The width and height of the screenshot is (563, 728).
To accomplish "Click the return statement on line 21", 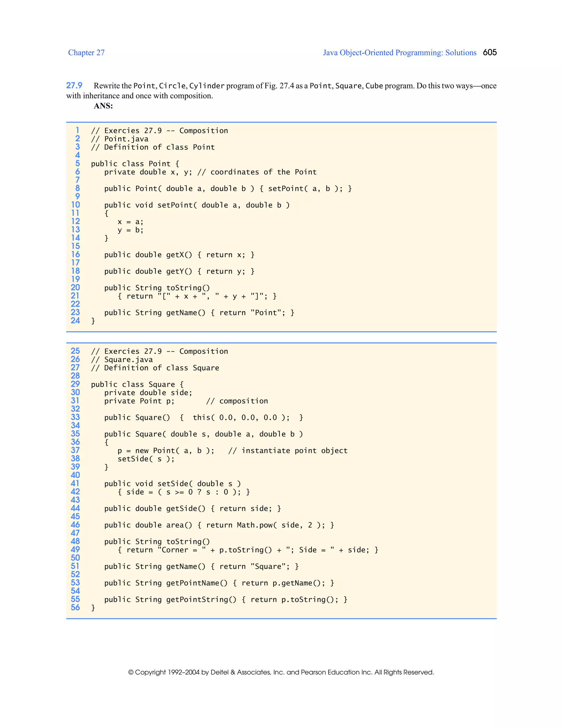I will [197, 296].
